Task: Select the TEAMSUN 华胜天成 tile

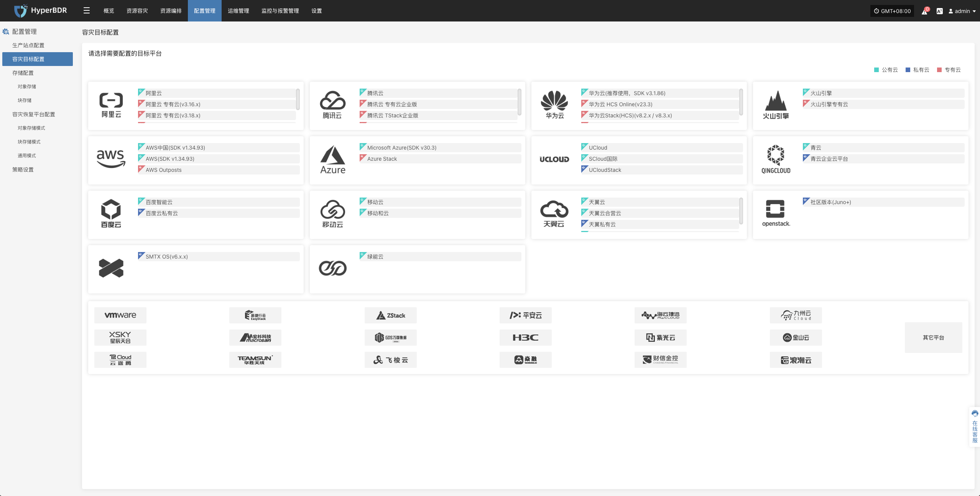Action: 255,360
